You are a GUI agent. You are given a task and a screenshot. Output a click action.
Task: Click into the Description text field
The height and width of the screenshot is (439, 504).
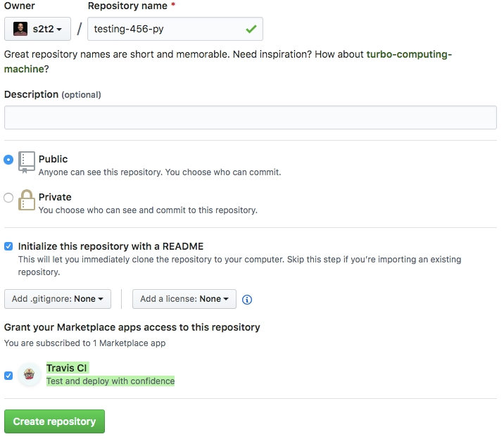pyautogui.click(x=251, y=117)
